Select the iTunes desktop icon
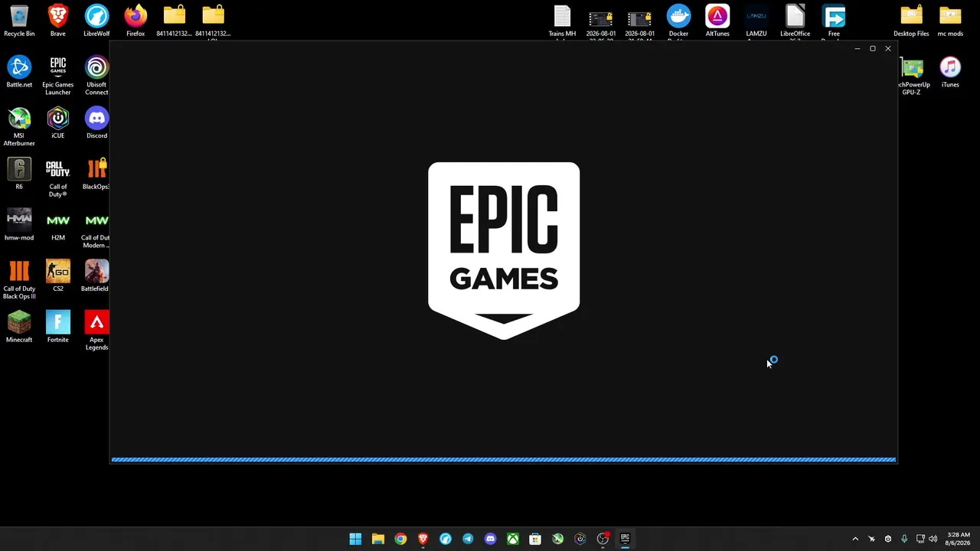 point(950,72)
